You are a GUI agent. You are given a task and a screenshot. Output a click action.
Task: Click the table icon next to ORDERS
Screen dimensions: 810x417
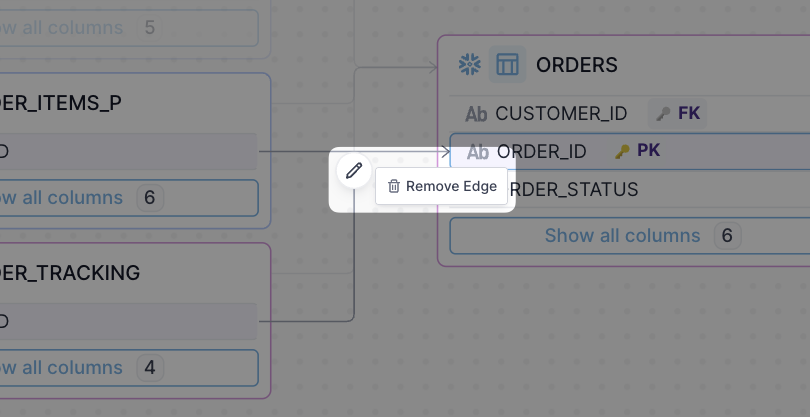click(x=507, y=65)
